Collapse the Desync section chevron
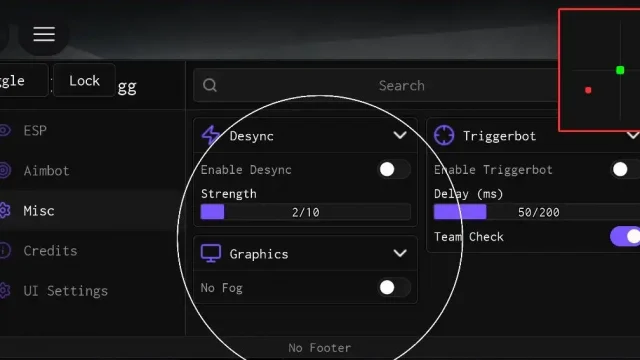This screenshot has height=360, width=640. click(400, 135)
